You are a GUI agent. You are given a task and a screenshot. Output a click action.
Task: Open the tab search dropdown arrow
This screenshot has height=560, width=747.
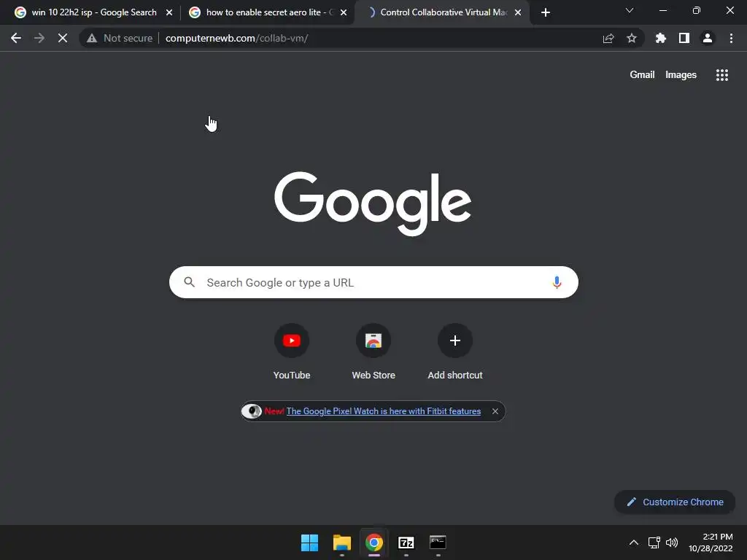(x=630, y=10)
